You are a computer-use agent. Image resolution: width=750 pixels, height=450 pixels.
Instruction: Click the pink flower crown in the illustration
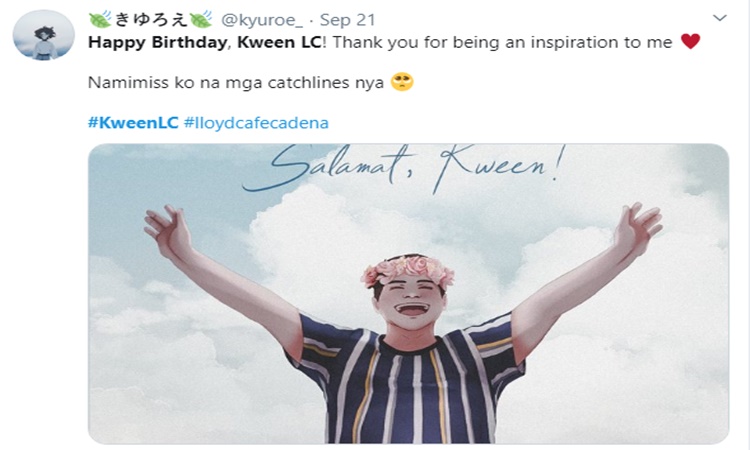coord(408,271)
